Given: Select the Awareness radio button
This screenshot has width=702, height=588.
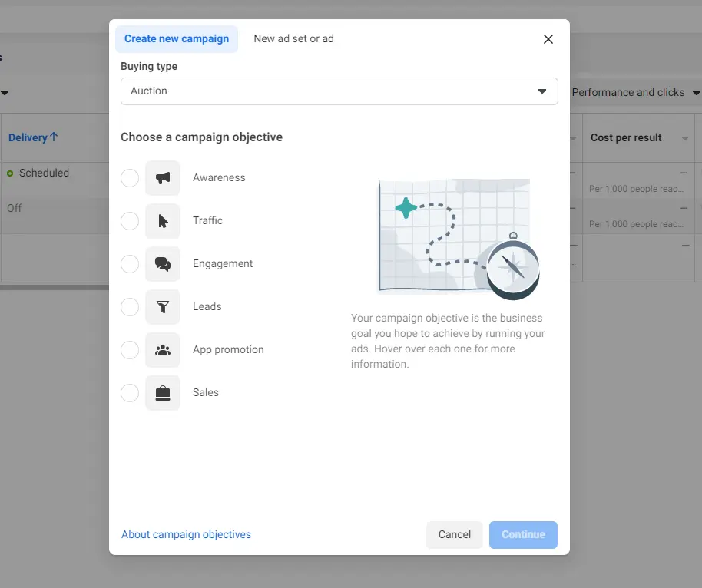Looking at the screenshot, I should 130,178.
